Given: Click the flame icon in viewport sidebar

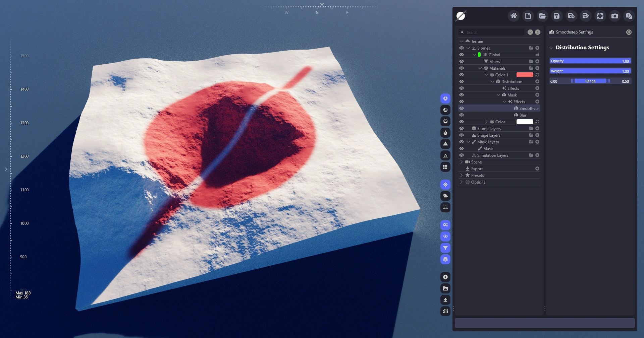Looking at the screenshot, I should (445, 133).
